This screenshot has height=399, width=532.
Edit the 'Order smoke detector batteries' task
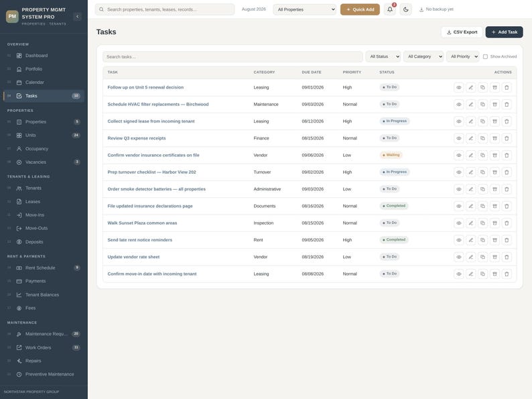click(470, 190)
